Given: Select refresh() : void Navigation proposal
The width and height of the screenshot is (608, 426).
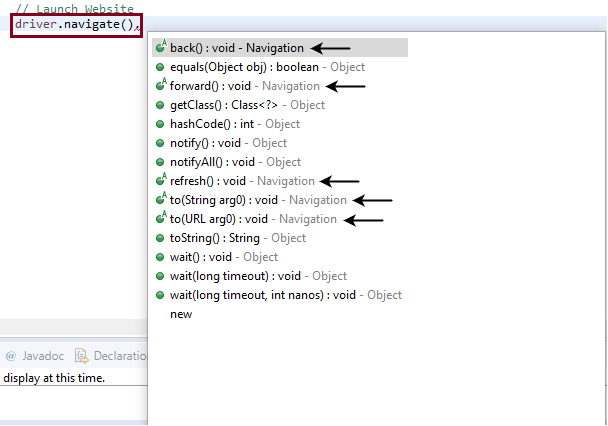Looking at the screenshot, I should point(242,181).
